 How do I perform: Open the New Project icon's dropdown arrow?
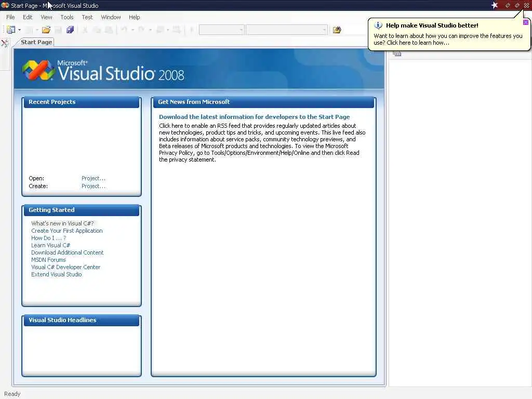pyautogui.click(x=19, y=30)
